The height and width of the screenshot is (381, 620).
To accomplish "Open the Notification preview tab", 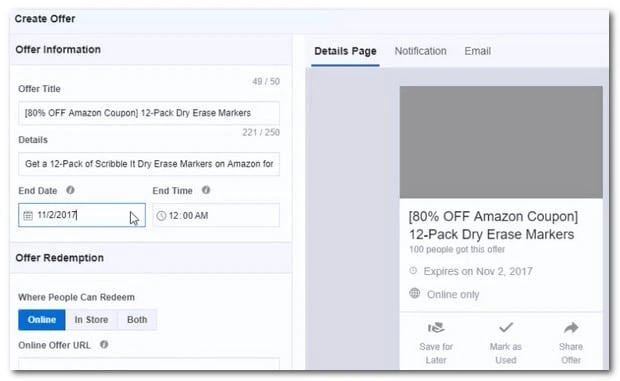I will coord(420,51).
